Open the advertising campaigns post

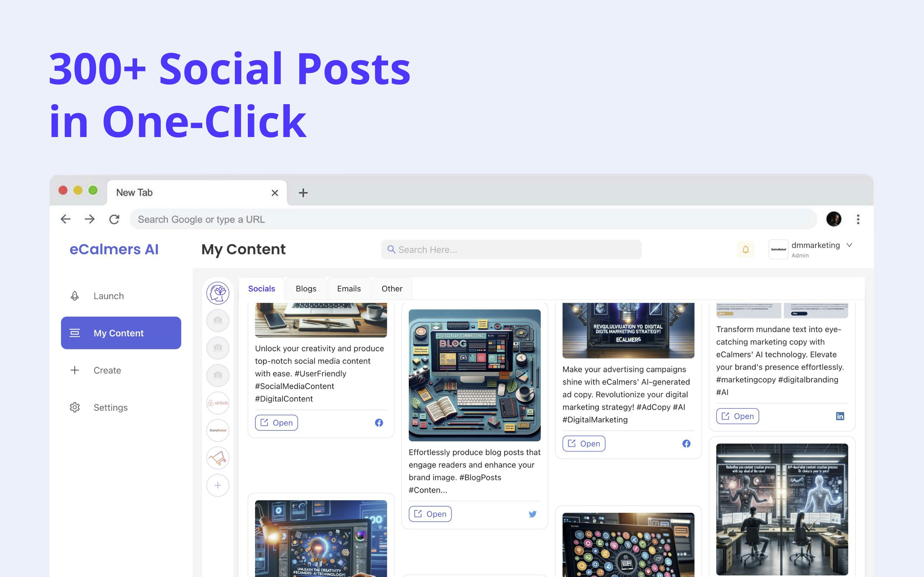tap(584, 444)
